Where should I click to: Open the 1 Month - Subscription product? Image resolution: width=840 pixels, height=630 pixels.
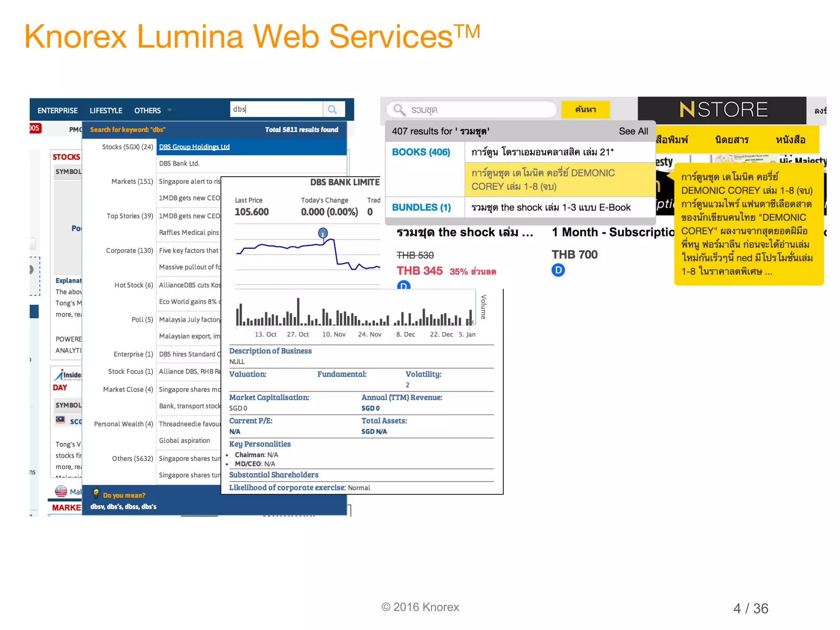[613, 232]
